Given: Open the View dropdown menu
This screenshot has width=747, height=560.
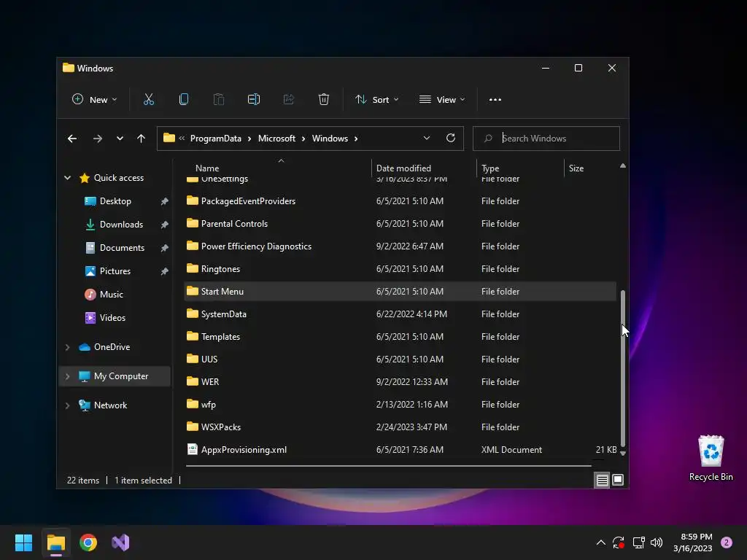Looking at the screenshot, I should coord(441,99).
